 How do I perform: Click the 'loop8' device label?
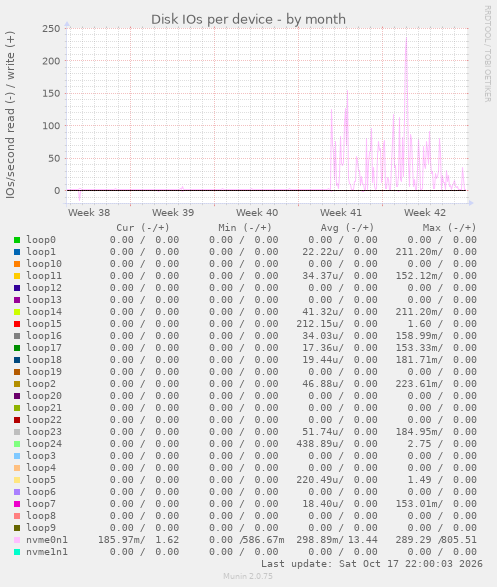click(x=41, y=516)
